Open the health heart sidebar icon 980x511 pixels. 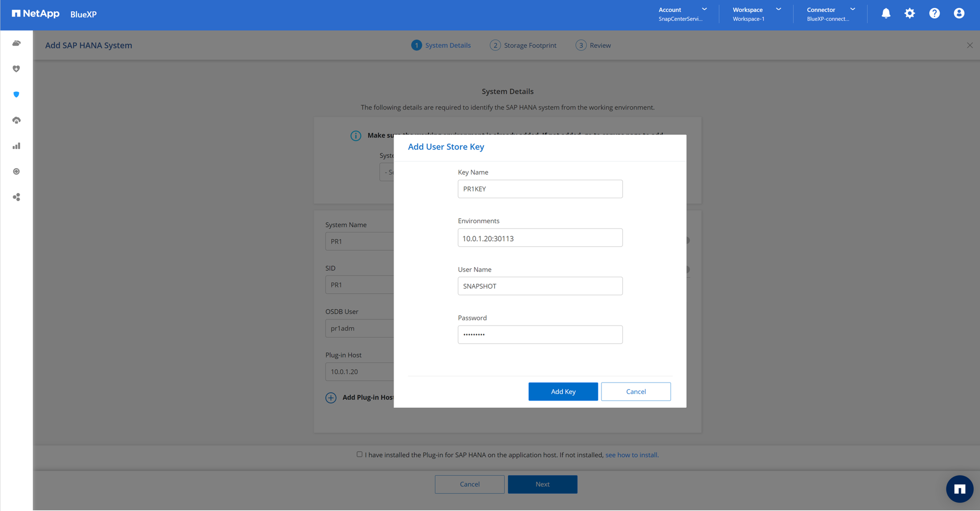16,69
